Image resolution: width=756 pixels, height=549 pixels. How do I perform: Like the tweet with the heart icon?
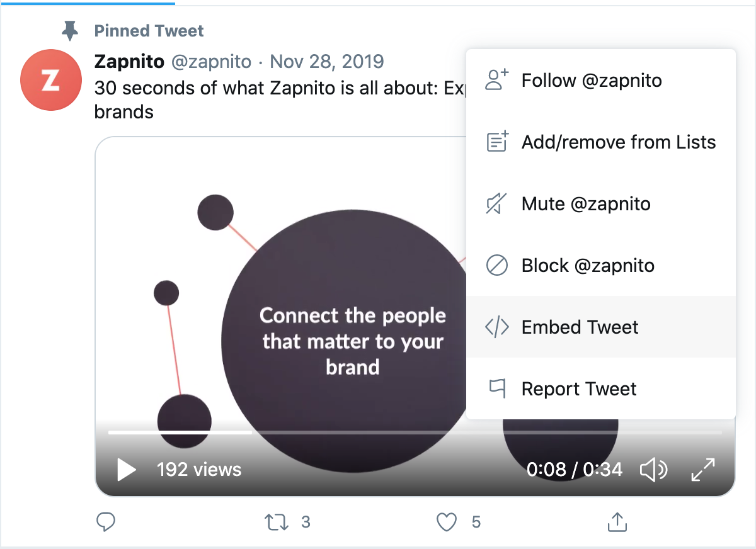(x=447, y=522)
